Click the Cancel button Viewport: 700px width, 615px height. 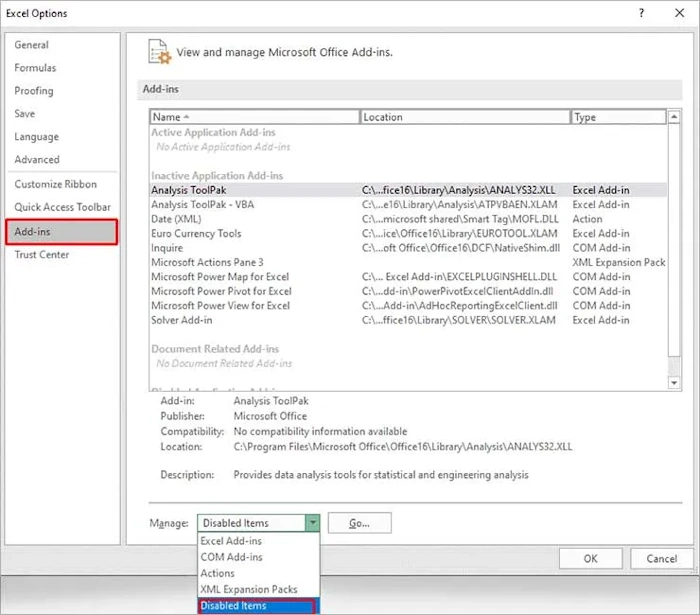click(662, 558)
